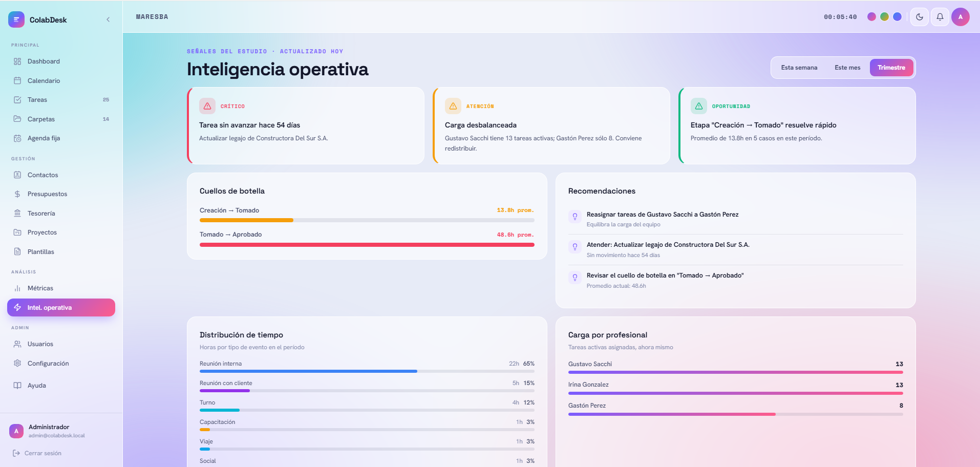Image resolution: width=980 pixels, height=467 pixels.
Task: Open the Carga desbalanceada alert card
Action: [x=551, y=125]
